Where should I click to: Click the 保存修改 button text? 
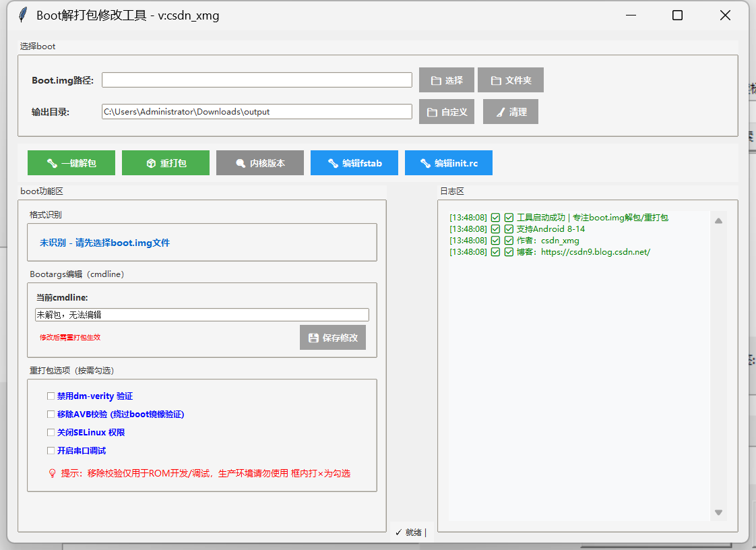[339, 338]
